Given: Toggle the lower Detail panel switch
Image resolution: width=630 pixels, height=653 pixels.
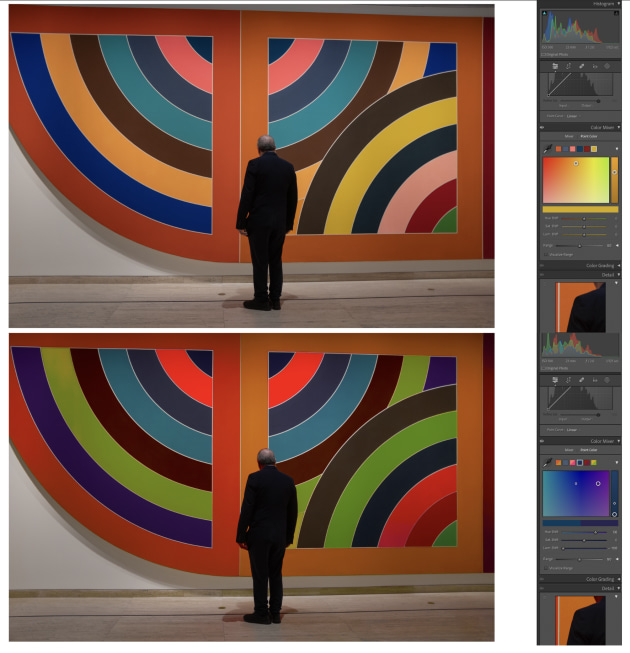Looking at the screenshot, I should pyautogui.click(x=542, y=588).
